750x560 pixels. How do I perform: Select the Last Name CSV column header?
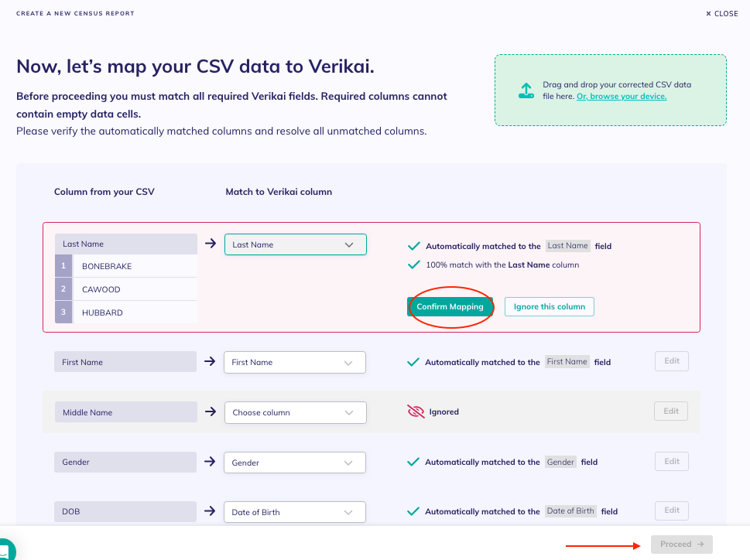pos(126,244)
